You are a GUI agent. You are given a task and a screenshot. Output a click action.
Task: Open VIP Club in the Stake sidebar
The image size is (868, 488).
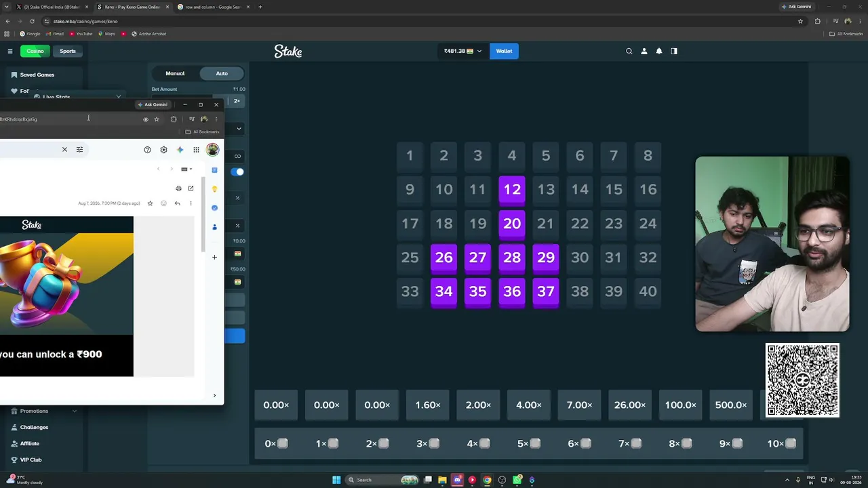(x=26, y=460)
